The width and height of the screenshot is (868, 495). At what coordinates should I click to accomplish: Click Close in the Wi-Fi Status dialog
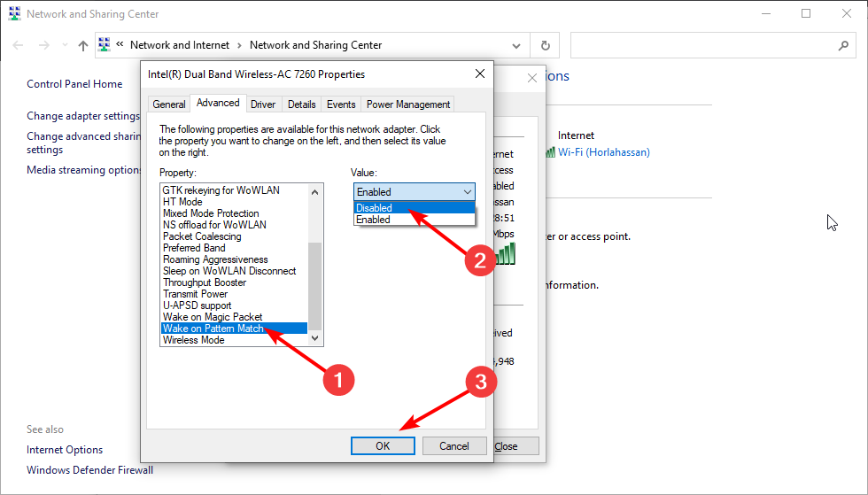point(515,446)
